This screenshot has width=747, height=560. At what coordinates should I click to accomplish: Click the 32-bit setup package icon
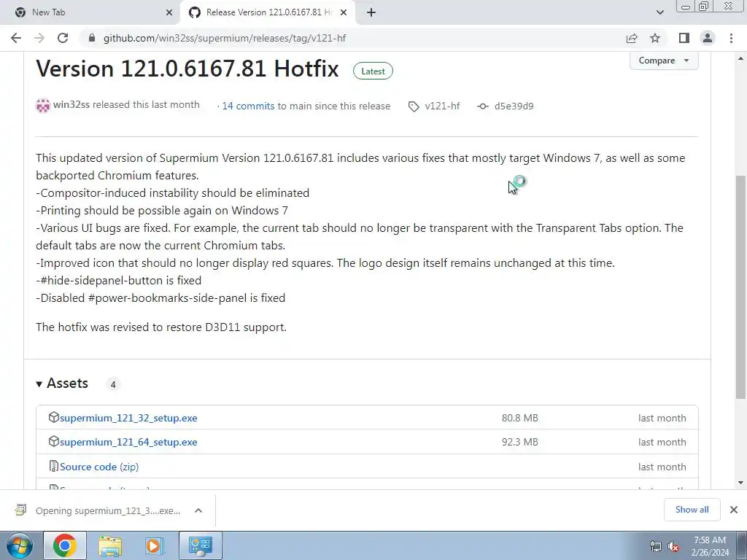coord(53,417)
